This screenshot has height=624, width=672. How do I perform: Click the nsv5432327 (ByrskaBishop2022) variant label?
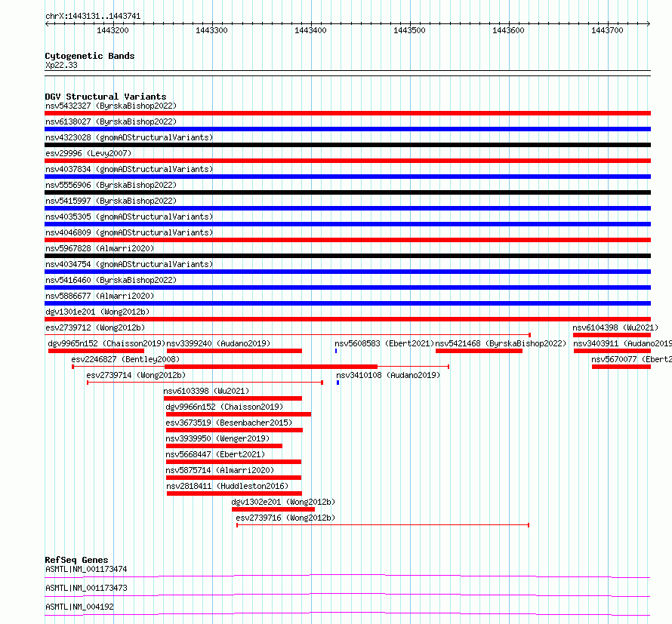click(x=111, y=106)
